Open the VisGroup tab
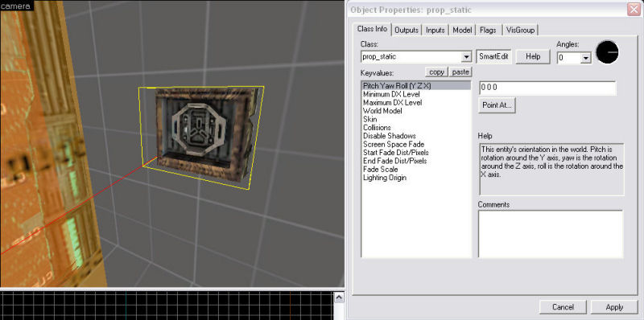 pos(520,30)
